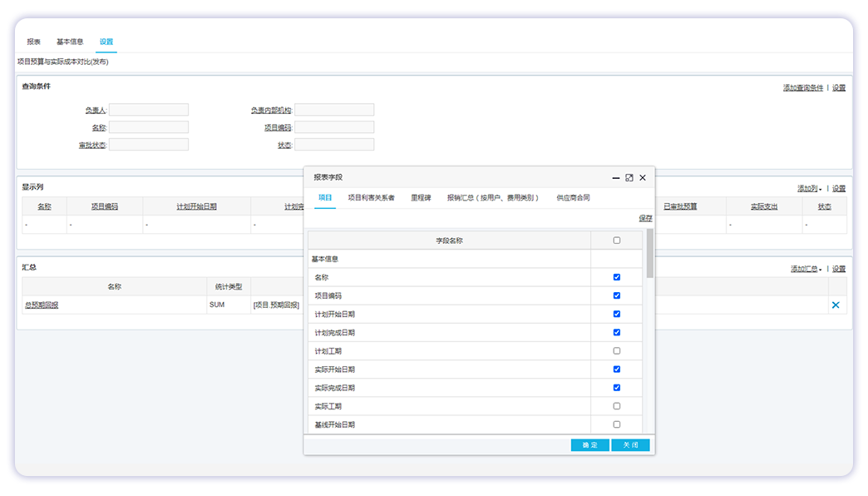868x496 pixels.
Task: Close the 报表字段 dialog with X icon
Action: click(643, 177)
